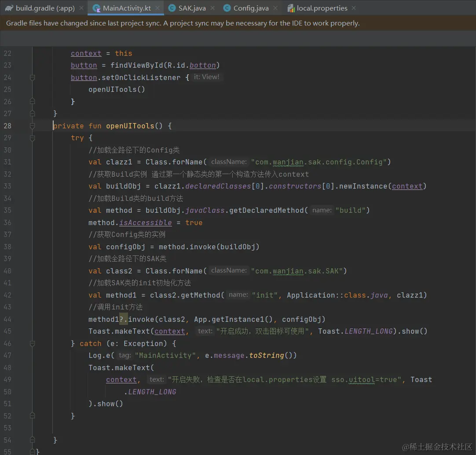
Task: Click the openUITools() call on line 25
Action: tap(117, 89)
